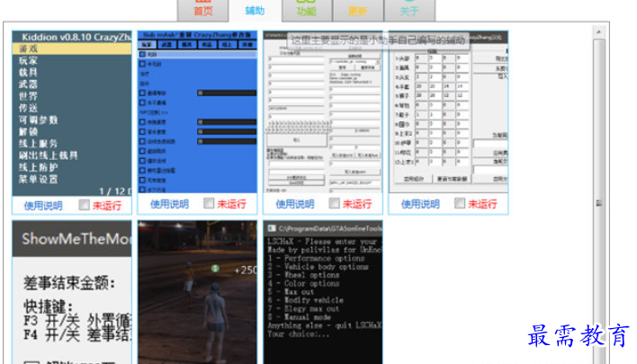This screenshot has height=364, width=637.
Task: Click the ShowMeTheMoney thumbnail
Action: [x=72, y=292]
